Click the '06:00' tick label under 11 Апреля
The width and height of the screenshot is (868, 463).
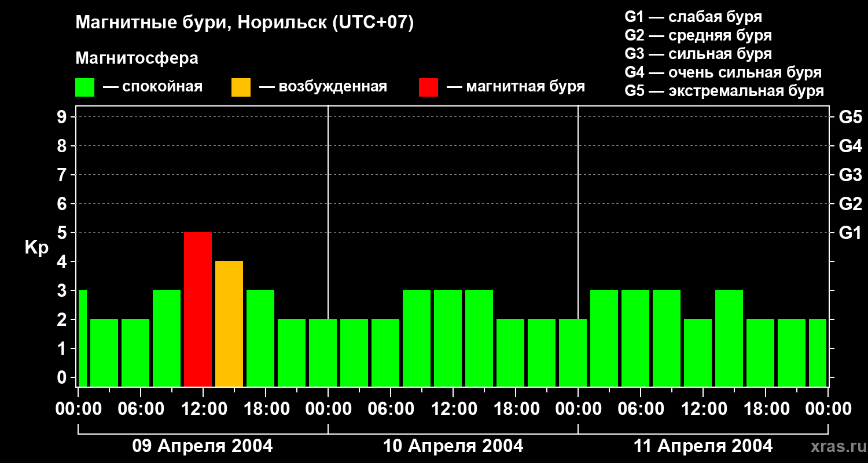point(641,409)
